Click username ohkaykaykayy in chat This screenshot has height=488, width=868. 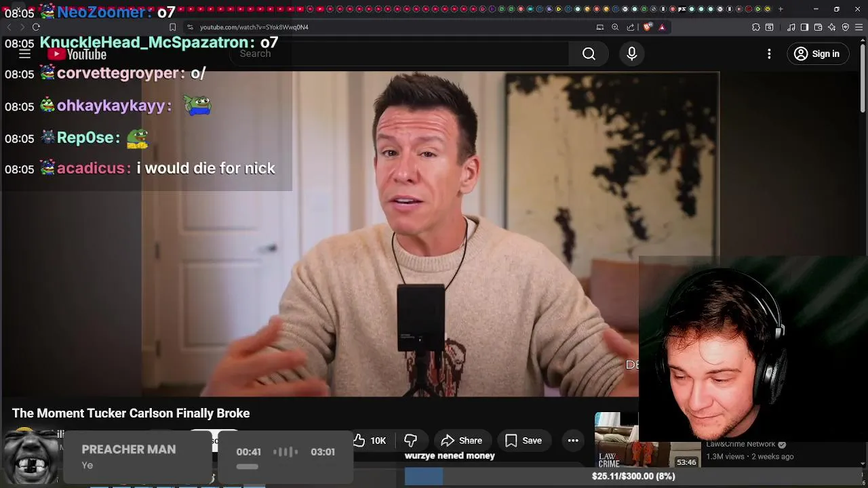click(x=111, y=106)
